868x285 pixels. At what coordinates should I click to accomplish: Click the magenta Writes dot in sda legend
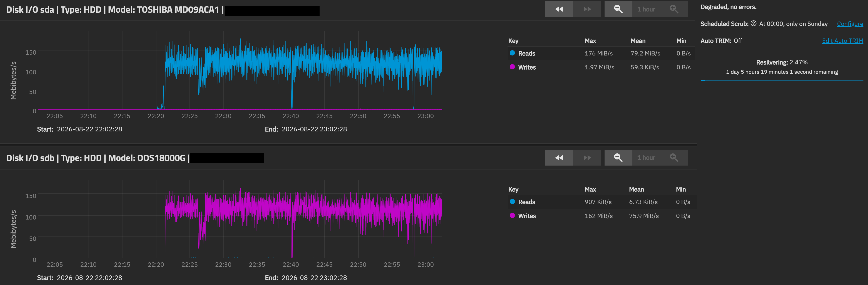click(x=512, y=67)
